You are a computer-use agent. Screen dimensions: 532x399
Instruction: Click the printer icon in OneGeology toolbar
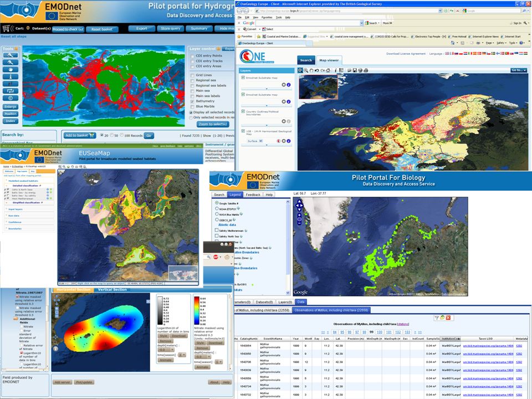366,70
